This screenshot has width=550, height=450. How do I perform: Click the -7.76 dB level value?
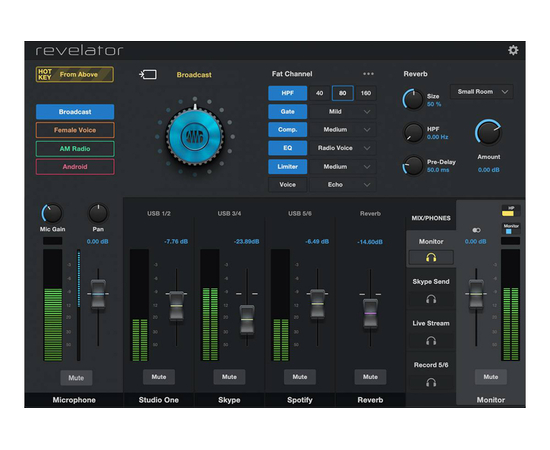[176, 242]
